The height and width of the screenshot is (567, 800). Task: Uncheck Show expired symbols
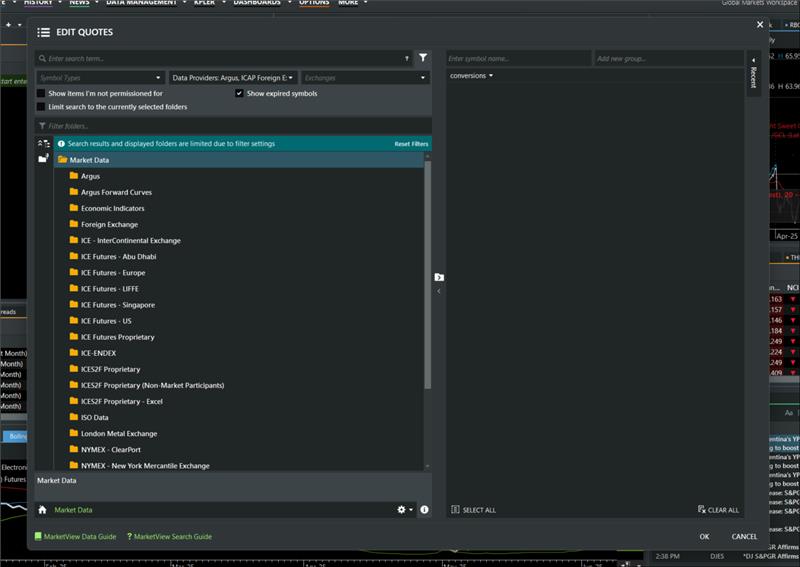pos(239,93)
